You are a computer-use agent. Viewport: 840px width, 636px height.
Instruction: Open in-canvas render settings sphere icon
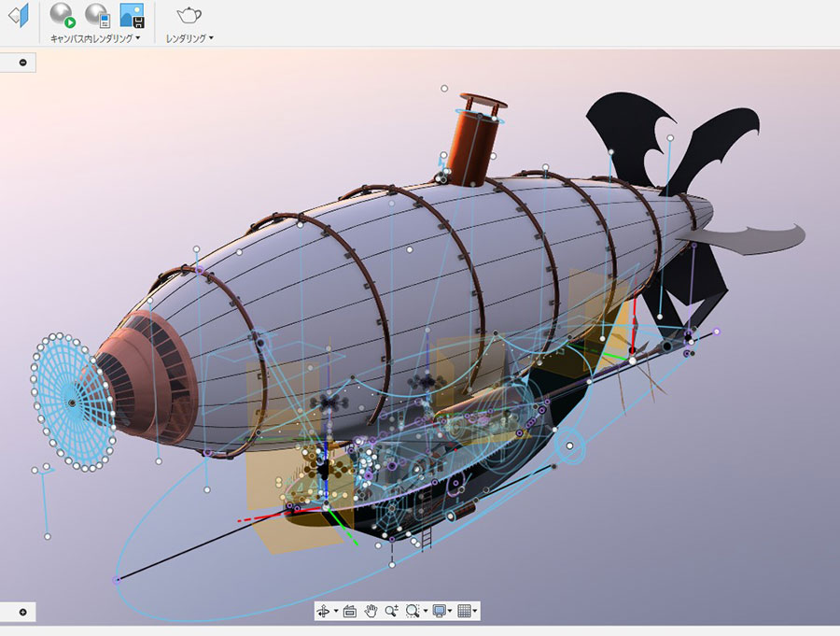pyautogui.click(x=97, y=15)
